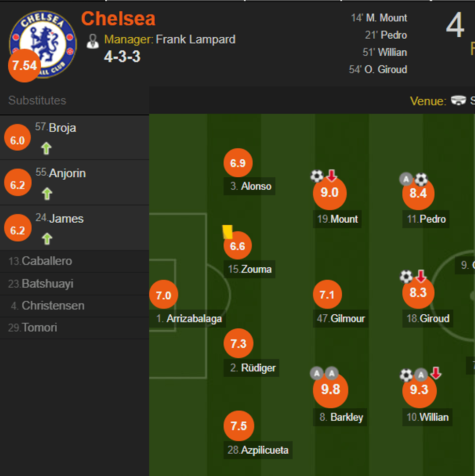Click the Chelsea 7.54 team rating badge

pos(25,66)
